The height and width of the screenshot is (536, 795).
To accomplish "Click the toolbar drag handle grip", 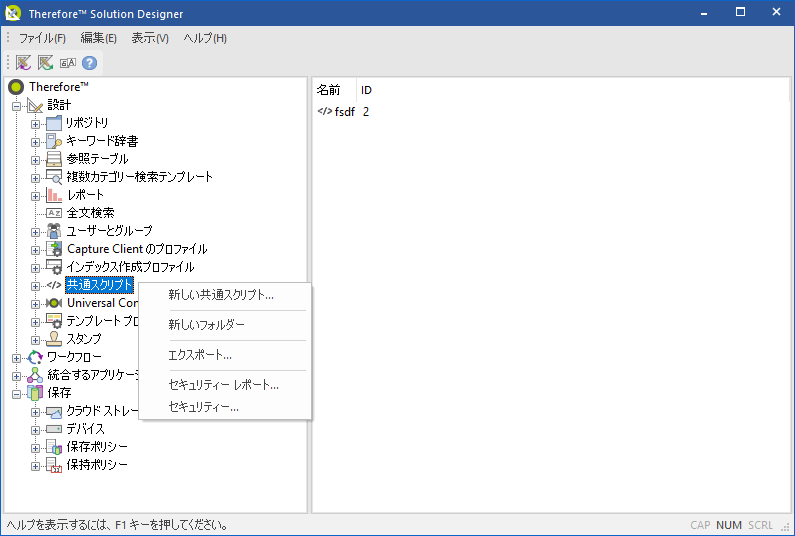I will coord(8,63).
